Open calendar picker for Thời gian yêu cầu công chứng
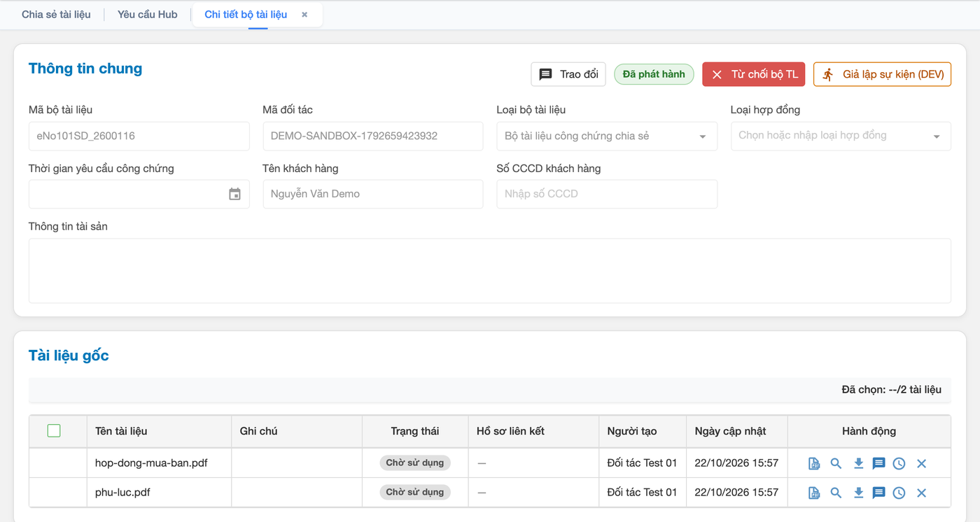 click(235, 194)
